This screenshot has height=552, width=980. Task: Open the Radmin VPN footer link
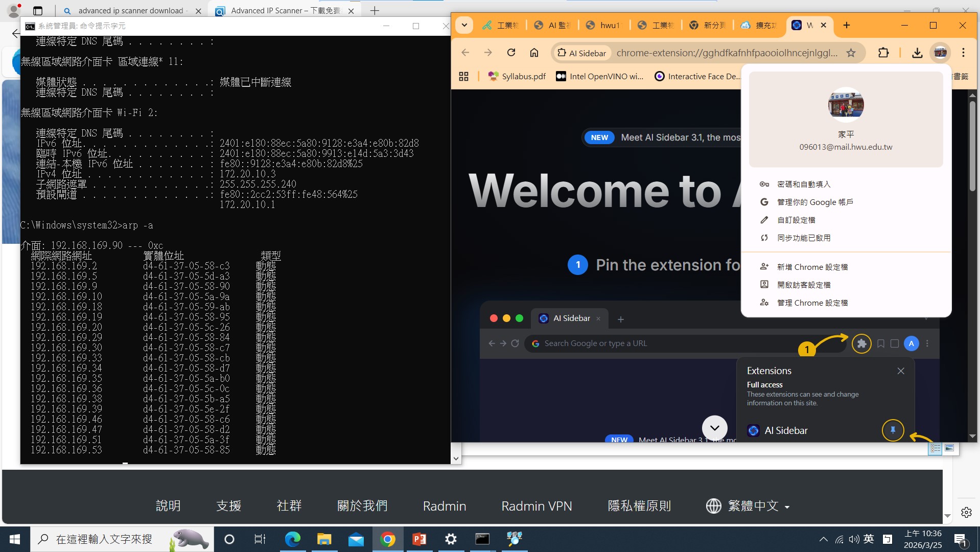[x=536, y=506]
